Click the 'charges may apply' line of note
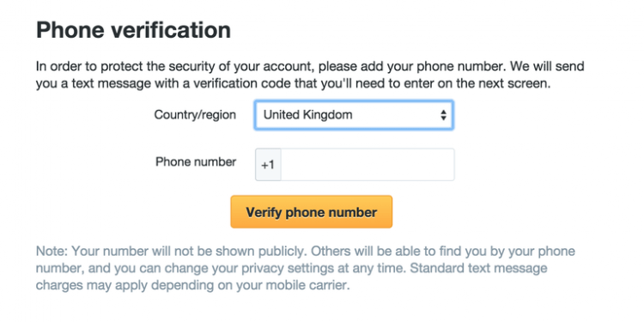The width and height of the screenshot is (644, 322). tap(193, 285)
